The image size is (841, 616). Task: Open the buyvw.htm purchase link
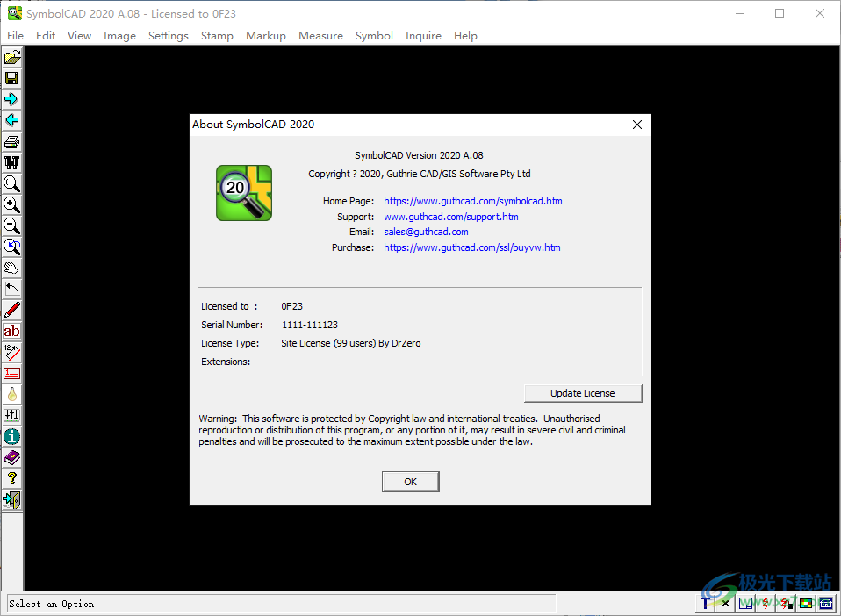(x=472, y=247)
